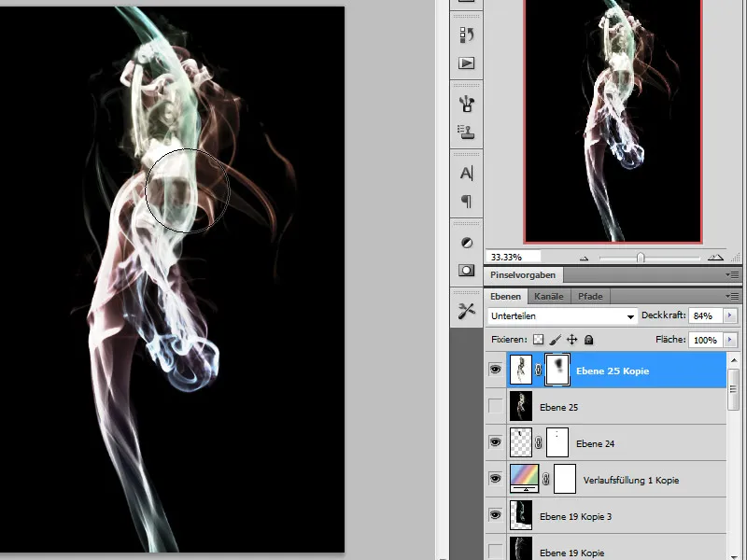Hide the Verlaufsfüllung 1 Kopie layer
The image size is (747, 560).
point(496,479)
